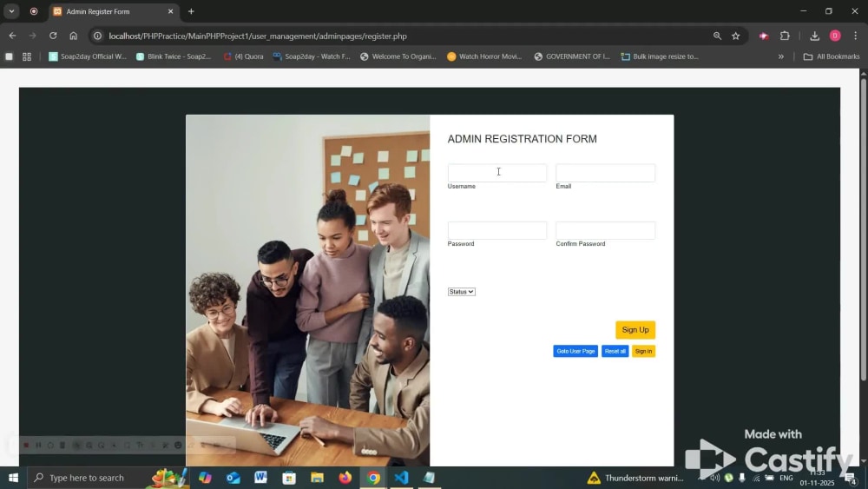Viewport: 868px width, 489px height.
Task: Open the clock showing 01-11-2025
Action: [817, 478]
